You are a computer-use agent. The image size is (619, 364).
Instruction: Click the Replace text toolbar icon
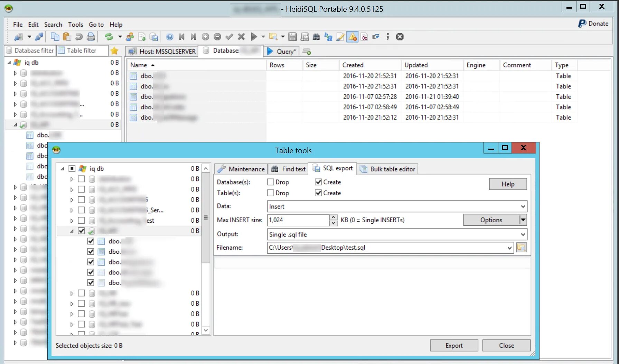tap(328, 37)
